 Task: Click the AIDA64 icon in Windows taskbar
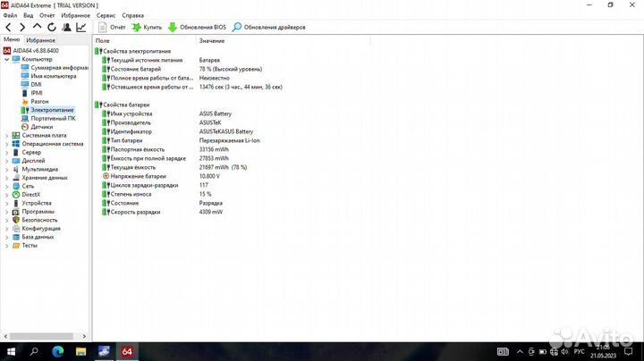127,353
